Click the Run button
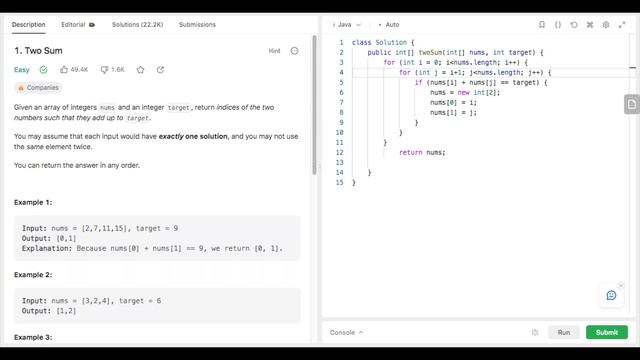Viewport: 640px width, 360px height. coord(564,332)
